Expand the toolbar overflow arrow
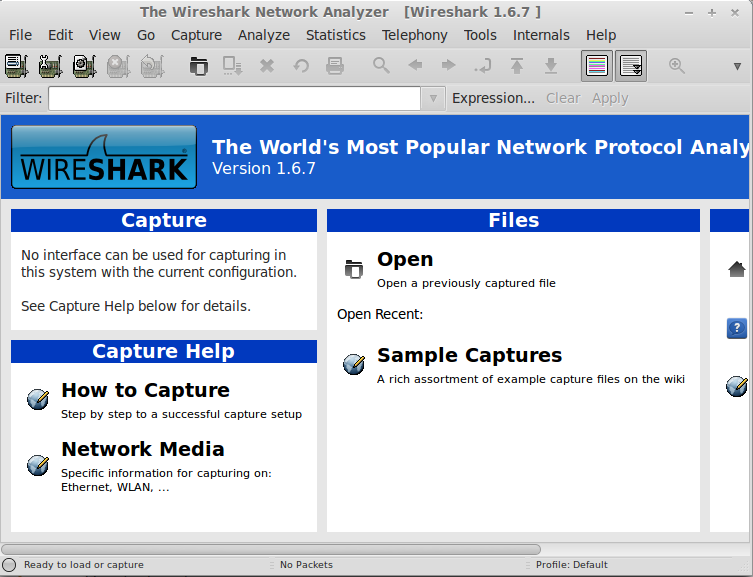 (737, 66)
